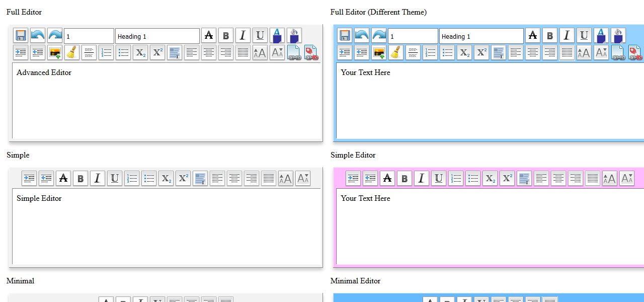
Task: Insert horizontal rule in gray Full Editor
Action: [x=89, y=52]
